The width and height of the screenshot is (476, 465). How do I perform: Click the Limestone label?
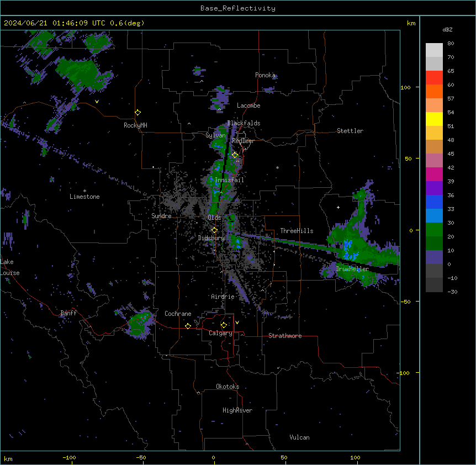click(84, 197)
